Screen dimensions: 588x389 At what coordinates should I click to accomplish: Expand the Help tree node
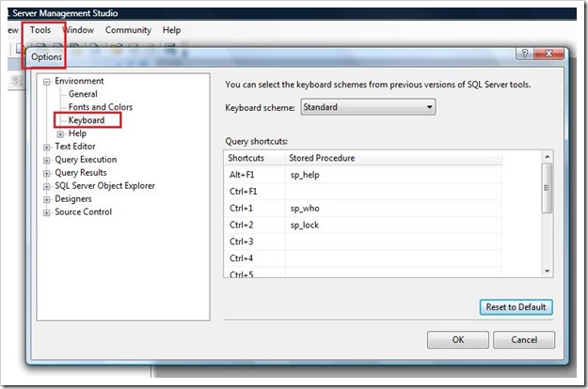click(x=60, y=134)
